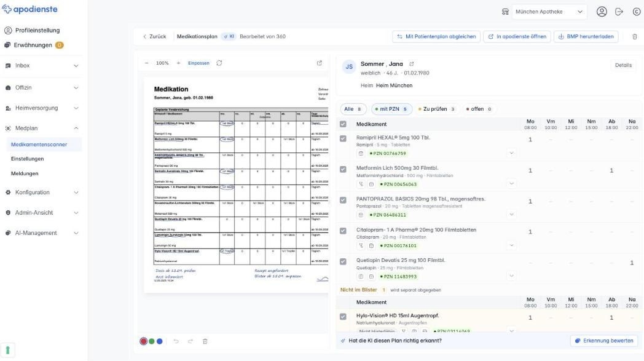The width and height of the screenshot is (644, 361).
Task: Click package icon in Citalopram row
Action: point(371,245)
